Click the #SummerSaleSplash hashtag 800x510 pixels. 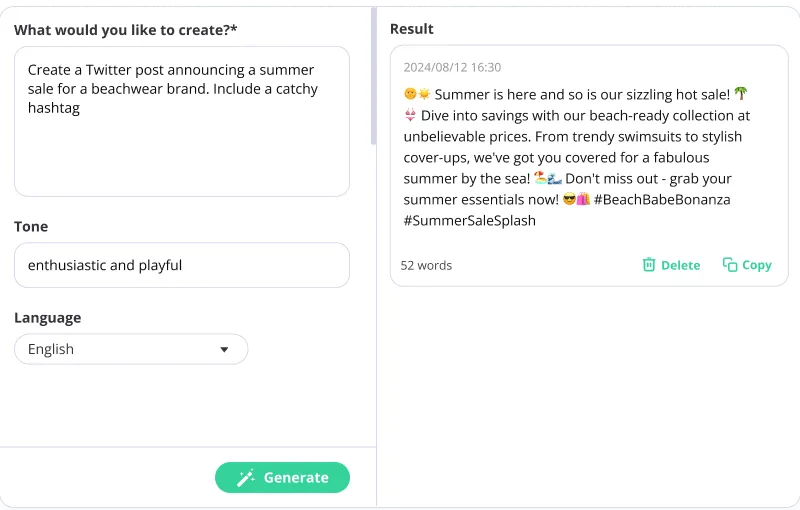(x=469, y=221)
